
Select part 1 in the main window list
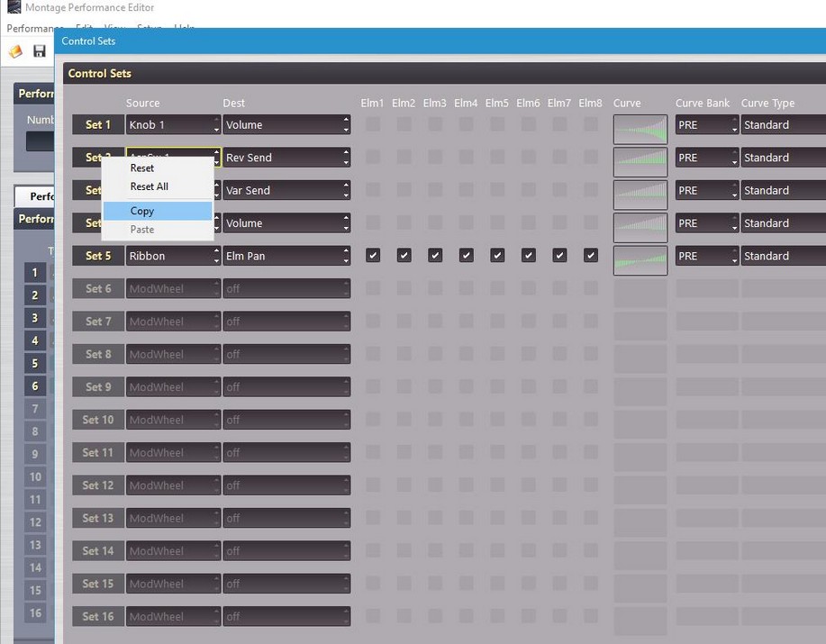35,273
